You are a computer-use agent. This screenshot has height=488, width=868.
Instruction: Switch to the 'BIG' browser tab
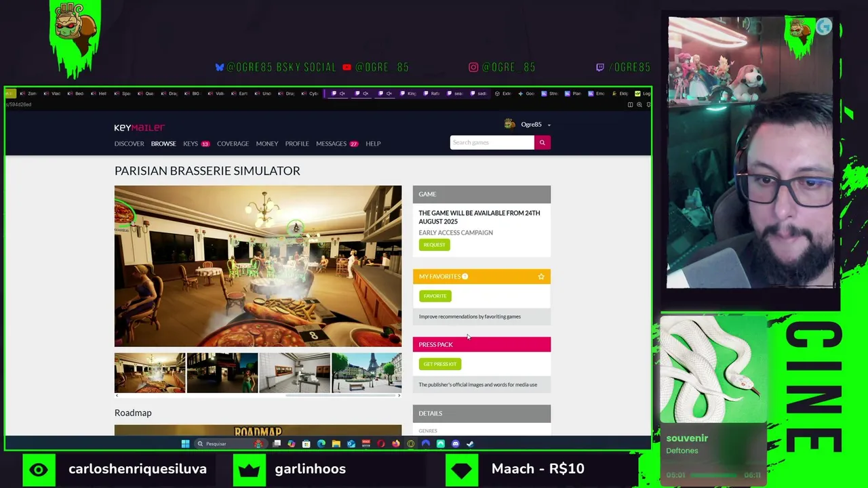[x=193, y=94]
